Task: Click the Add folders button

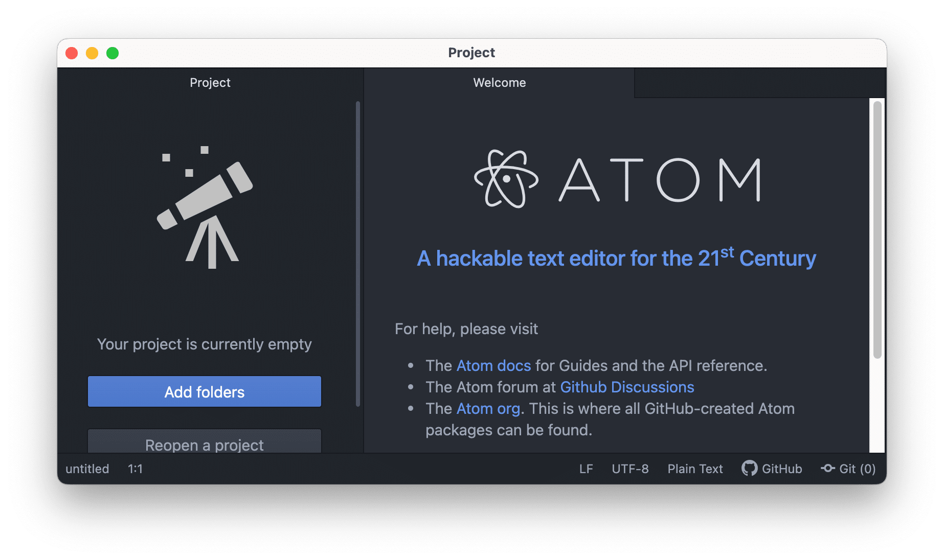Action: 204,391
